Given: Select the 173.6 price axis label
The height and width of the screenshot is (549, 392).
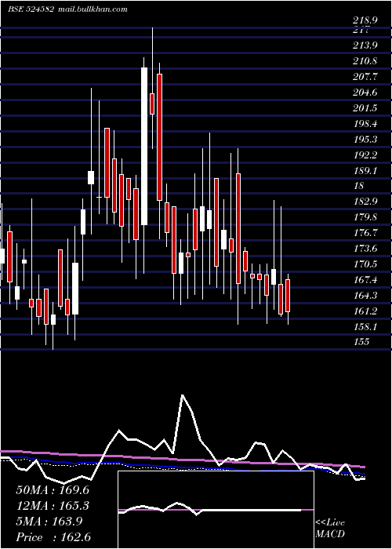Looking at the screenshot, I should point(365,249).
